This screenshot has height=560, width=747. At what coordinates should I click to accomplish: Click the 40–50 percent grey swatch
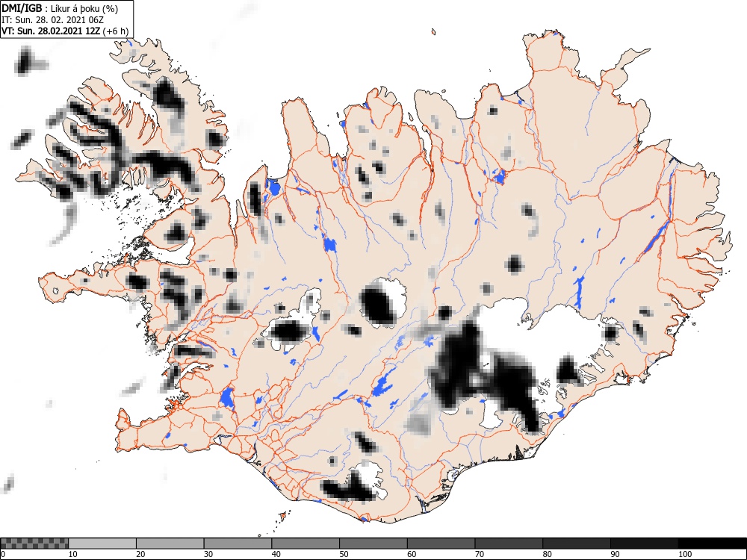point(306,544)
